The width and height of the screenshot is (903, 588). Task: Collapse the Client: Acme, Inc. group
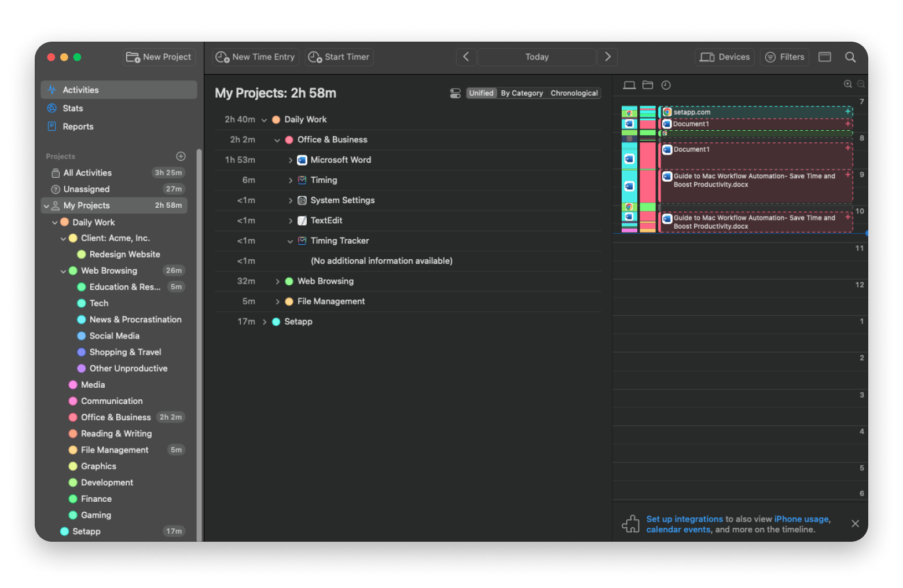64,238
